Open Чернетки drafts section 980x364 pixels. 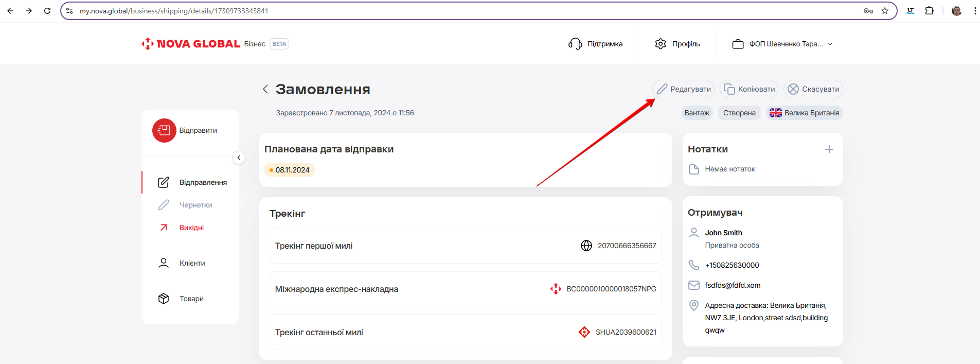click(195, 205)
